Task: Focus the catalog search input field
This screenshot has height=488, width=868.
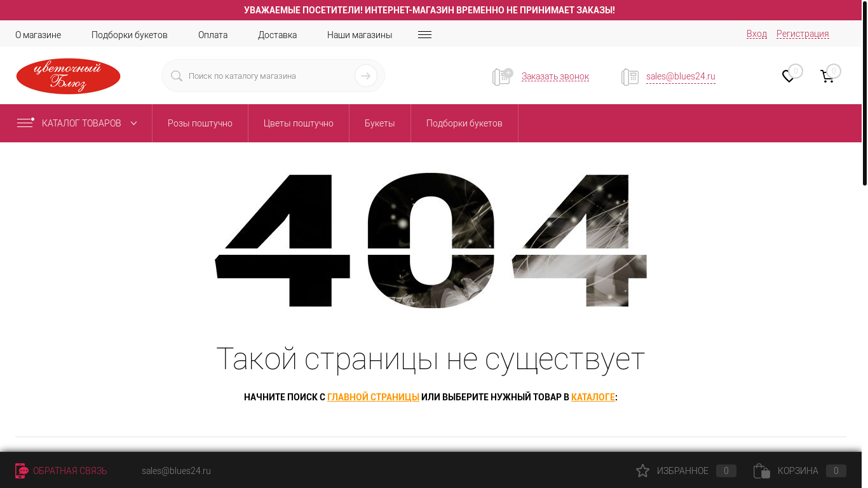Action: click(x=267, y=76)
